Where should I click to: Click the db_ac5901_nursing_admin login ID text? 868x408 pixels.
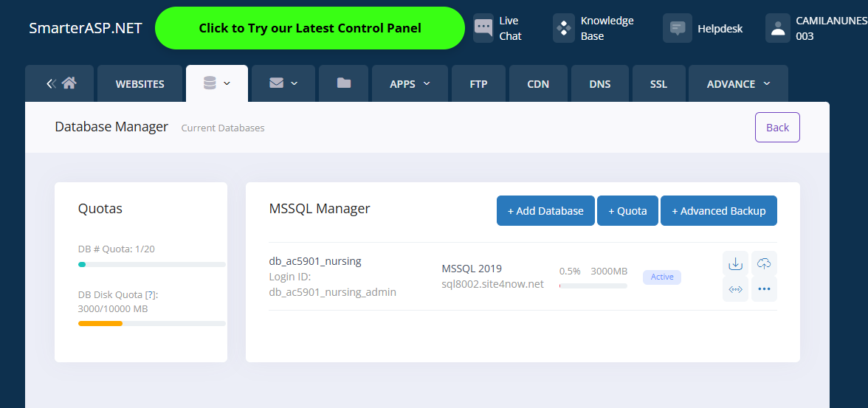click(x=333, y=292)
